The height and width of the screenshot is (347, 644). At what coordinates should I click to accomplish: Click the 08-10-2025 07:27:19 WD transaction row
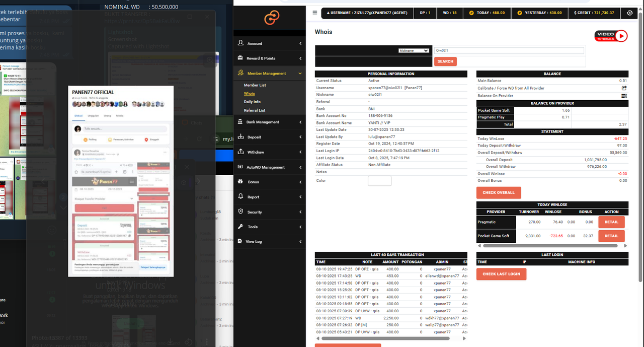tap(391, 318)
